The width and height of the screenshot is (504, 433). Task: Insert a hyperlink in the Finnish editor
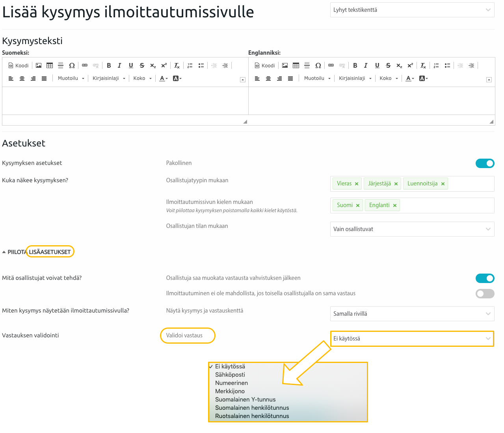[x=84, y=65]
